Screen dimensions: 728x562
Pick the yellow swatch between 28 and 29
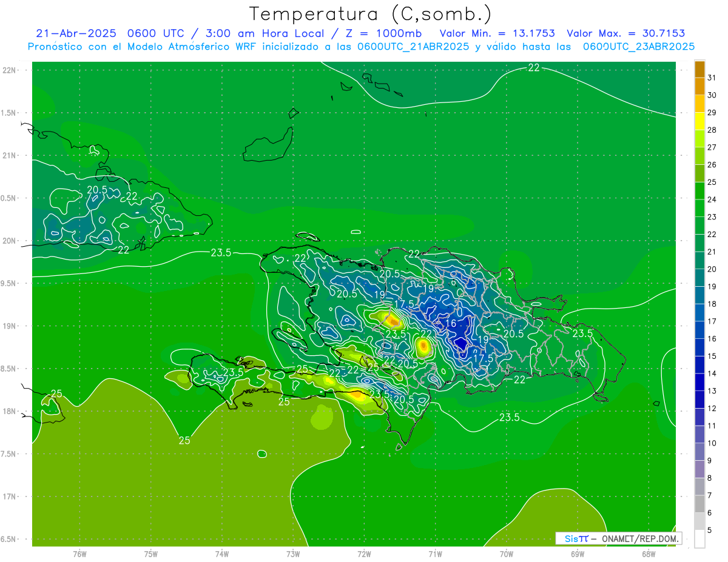699,121
